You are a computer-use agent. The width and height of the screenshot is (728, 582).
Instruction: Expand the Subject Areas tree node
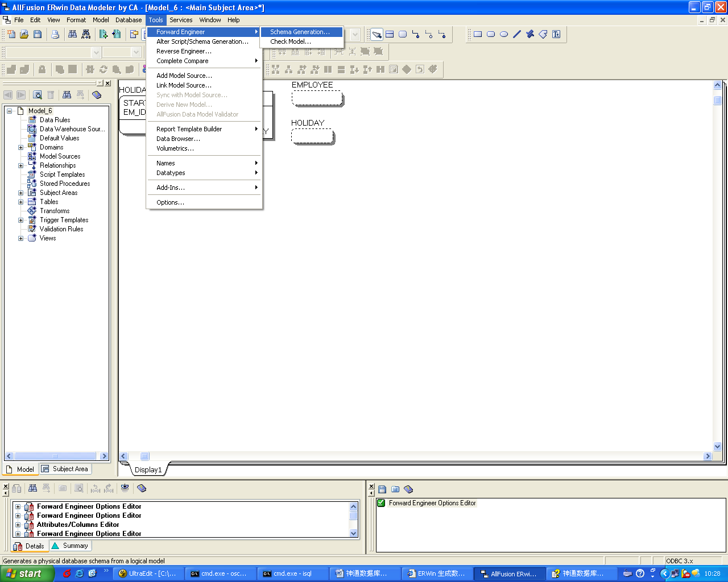[x=21, y=193]
